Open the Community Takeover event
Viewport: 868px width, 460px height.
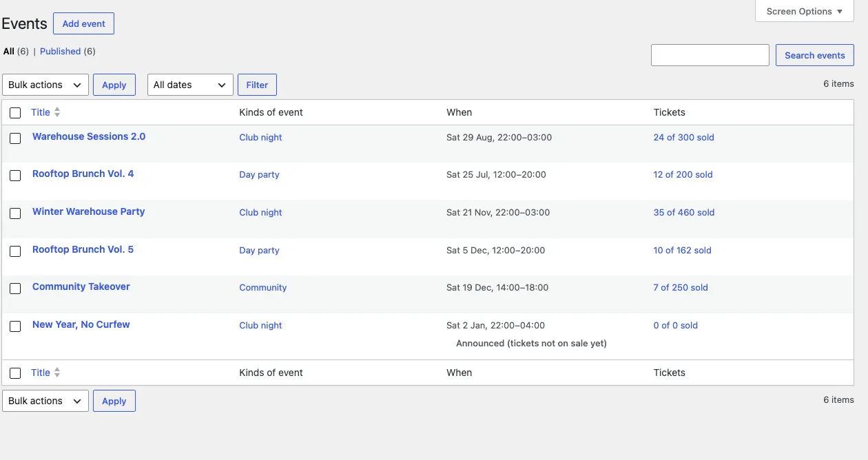(x=81, y=286)
